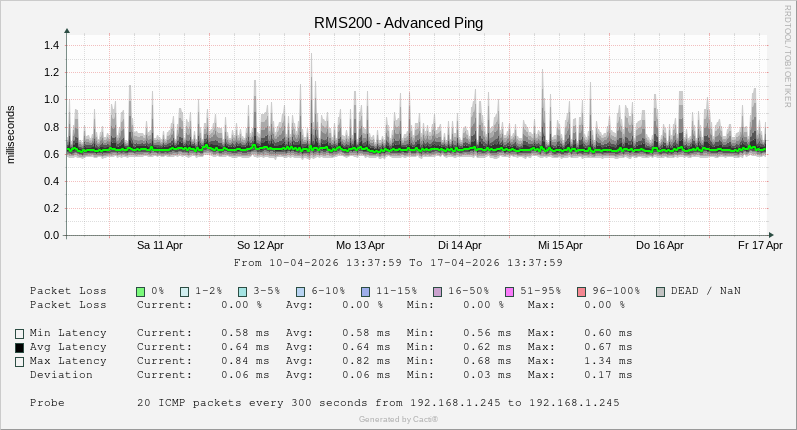This screenshot has height=430, width=797.
Task: Click the Mo 13 Apr axis label
Action: [360, 245]
